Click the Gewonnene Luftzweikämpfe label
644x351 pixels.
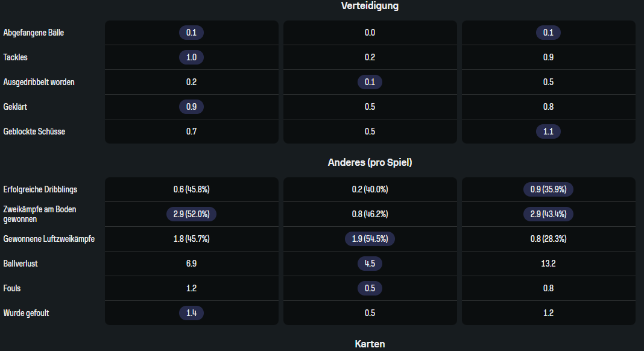point(49,239)
